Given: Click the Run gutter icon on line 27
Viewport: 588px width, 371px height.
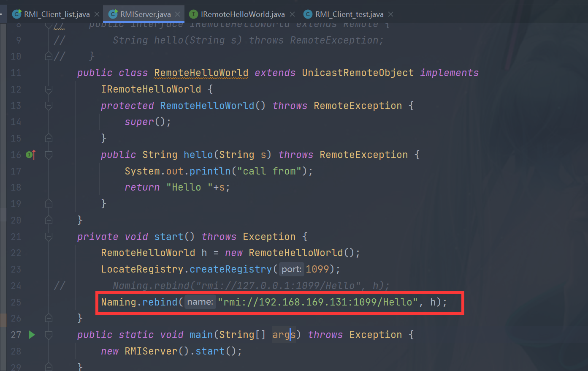Looking at the screenshot, I should (x=32, y=335).
